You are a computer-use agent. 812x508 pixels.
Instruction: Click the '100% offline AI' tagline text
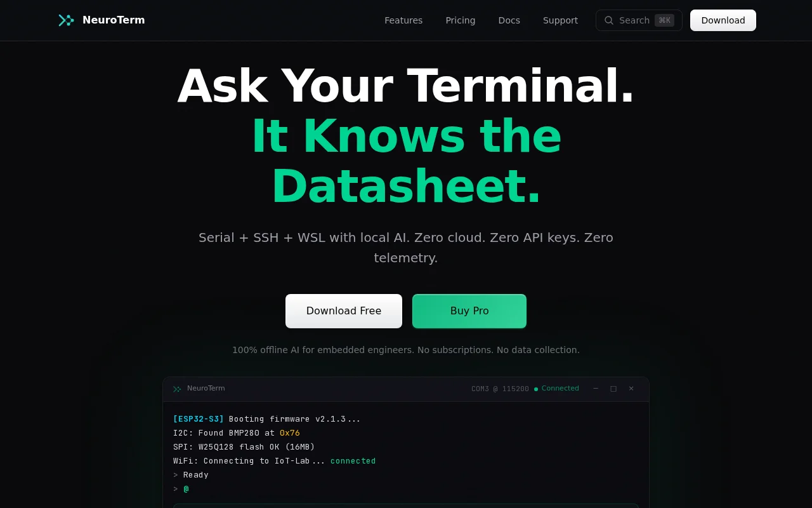(x=406, y=350)
